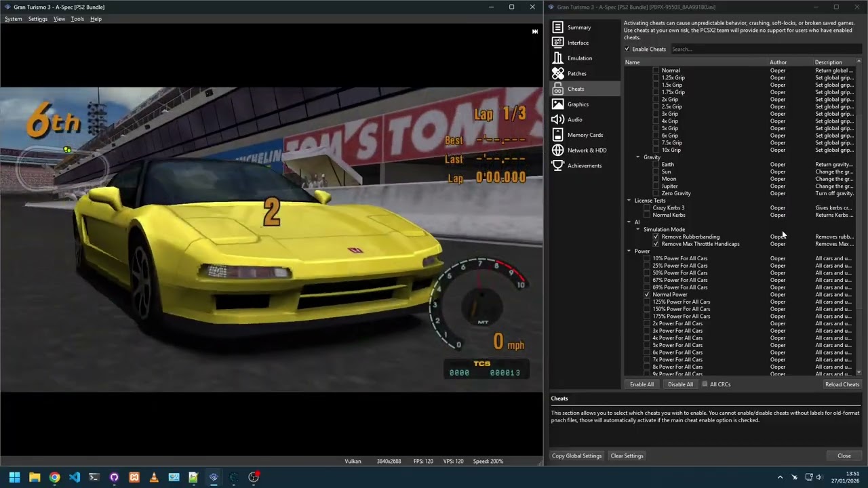Open the Achievements settings page
Viewport: 868px width, 488px height.
click(x=585, y=165)
